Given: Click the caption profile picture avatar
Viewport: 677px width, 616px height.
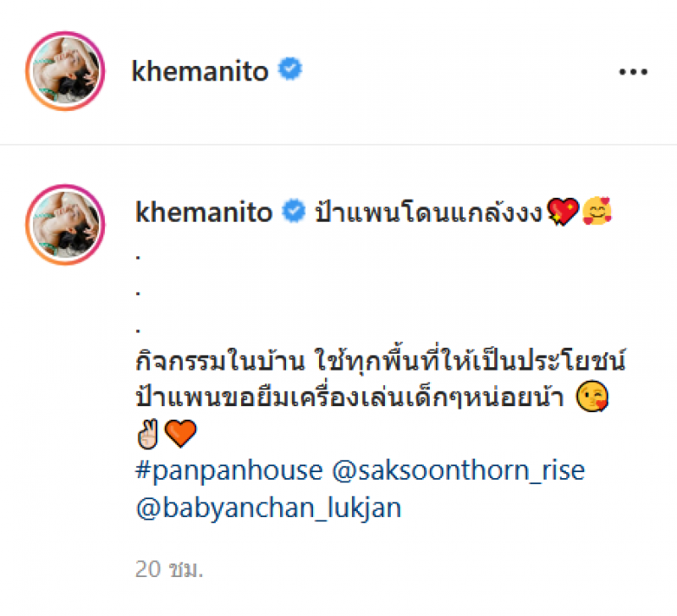Looking at the screenshot, I should pyautogui.click(x=65, y=224).
